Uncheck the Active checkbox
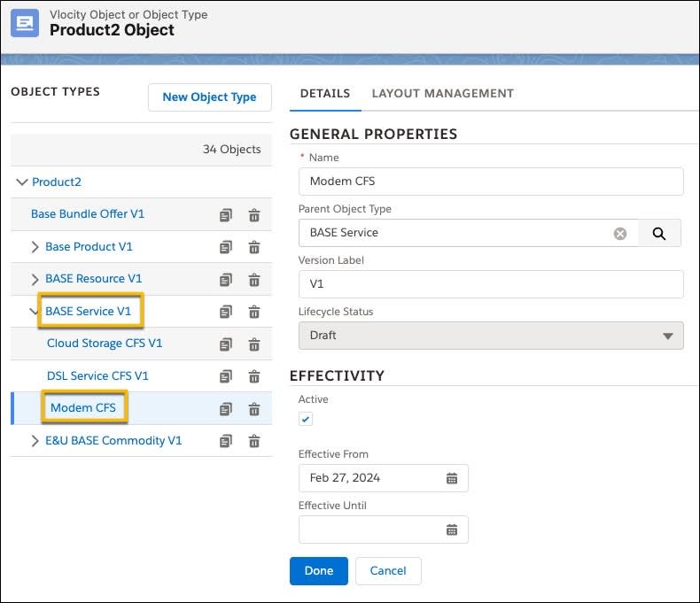The height and width of the screenshot is (603, 700). click(306, 419)
